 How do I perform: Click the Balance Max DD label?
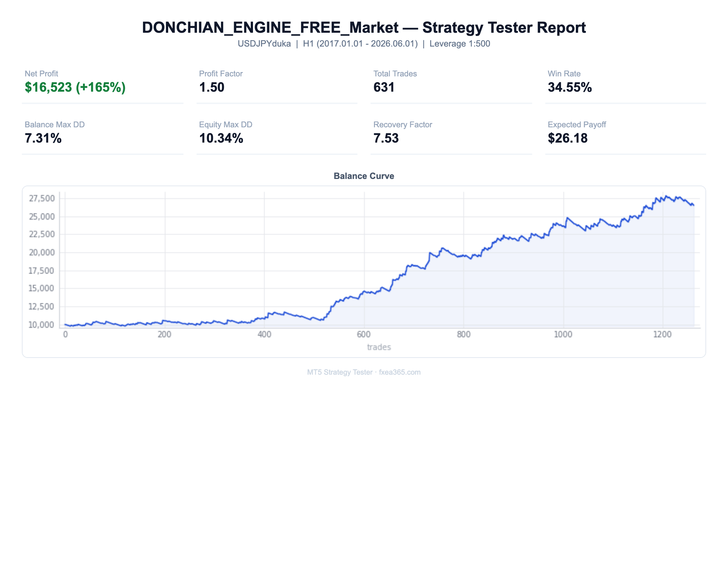55,124
